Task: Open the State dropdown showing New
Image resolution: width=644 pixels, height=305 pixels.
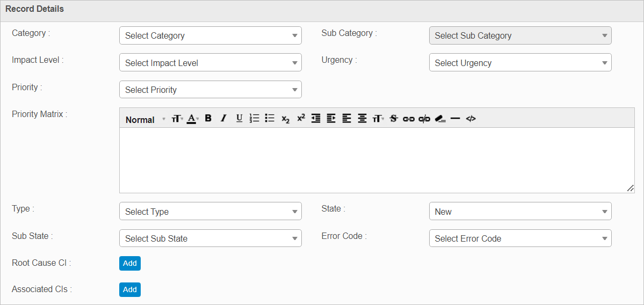Action: (520, 212)
